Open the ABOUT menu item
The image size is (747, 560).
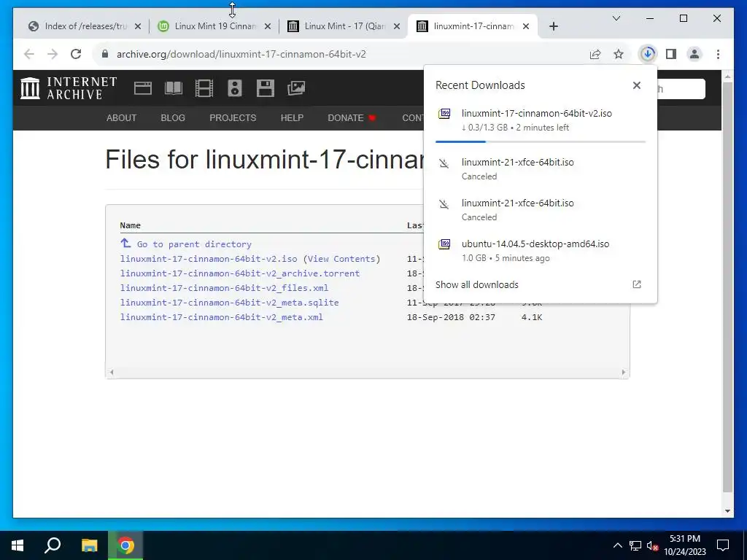coord(122,118)
